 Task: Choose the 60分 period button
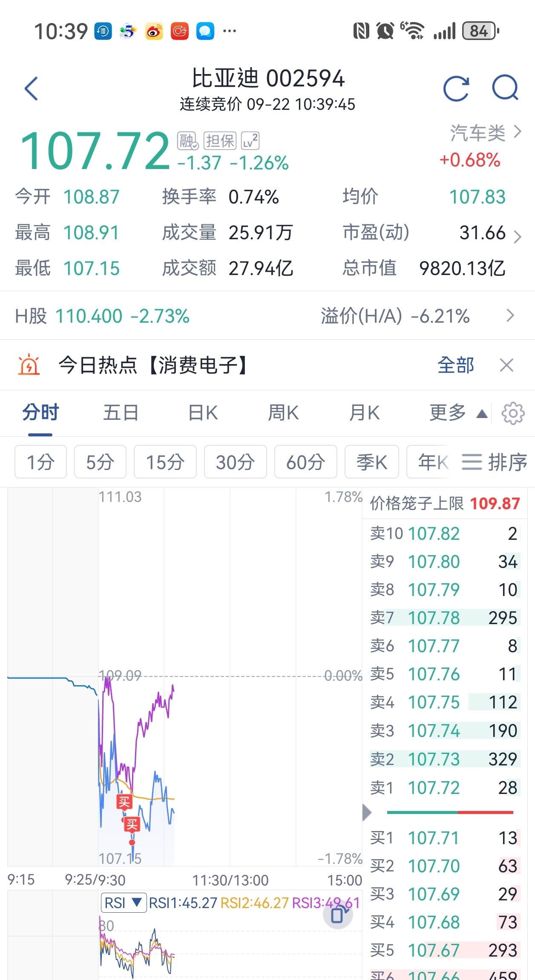click(x=306, y=462)
